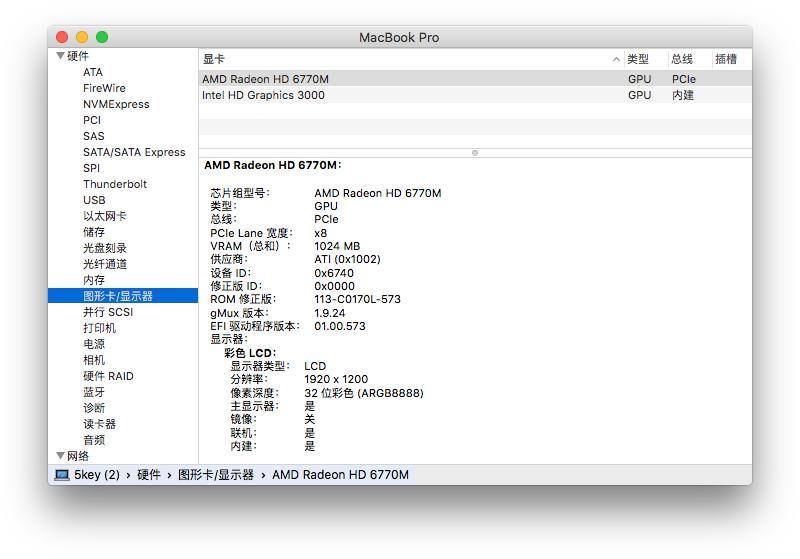Click the vendor value ATI (0x1002)

click(x=347, y=259)
